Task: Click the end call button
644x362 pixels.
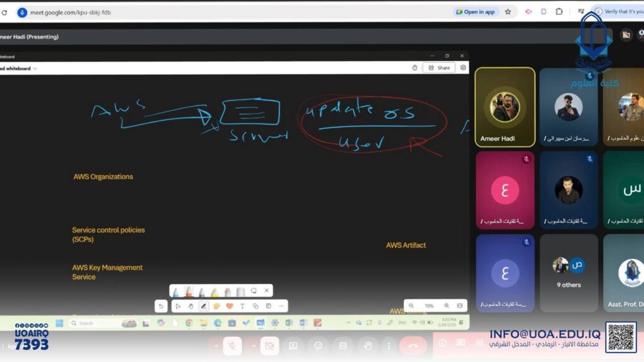Action: click(x=413, y=346)
